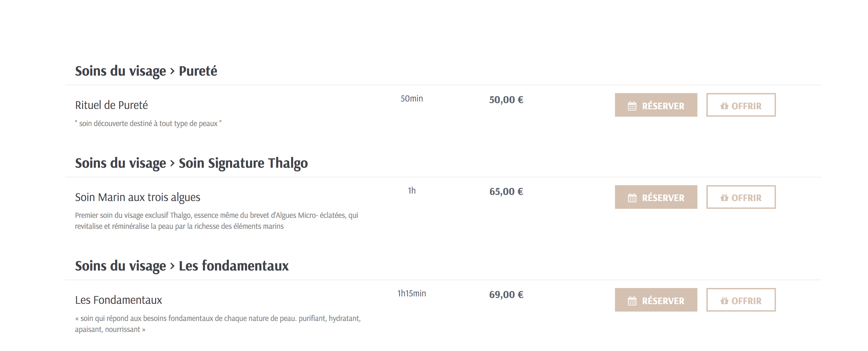Open the Soin Marin aux trois algues title
Screen dimensions: 868x351
tap(137, 197)
